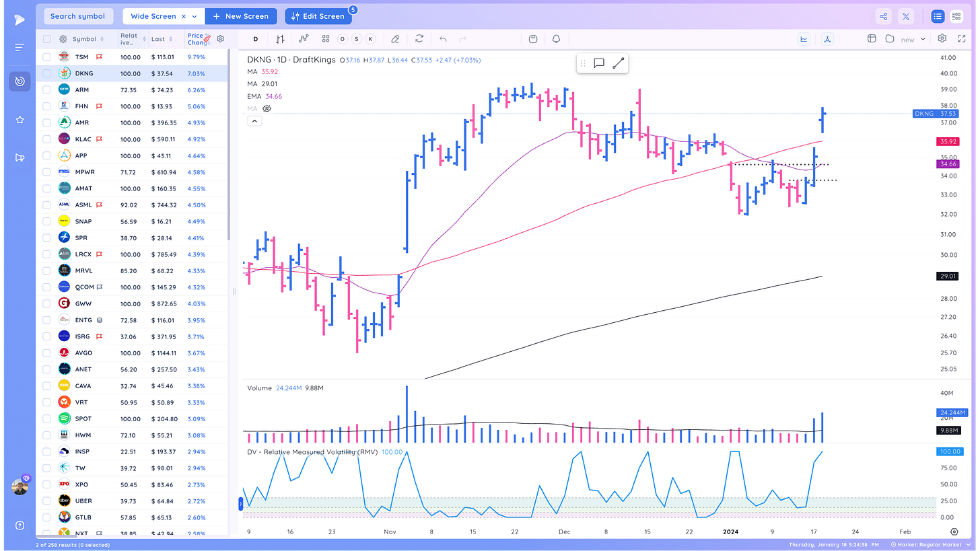Expand the RMV indicator side panel handle
The image size is (980, 551).
tap(241, 503)
